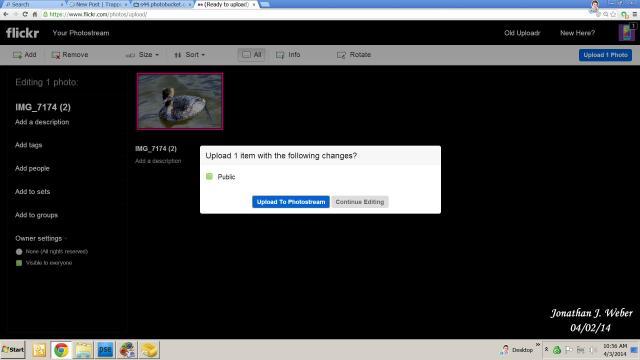Viewport: 640px width, 360px height.
Task: Click Add a description in sidebar
Action: click(42, 122)
